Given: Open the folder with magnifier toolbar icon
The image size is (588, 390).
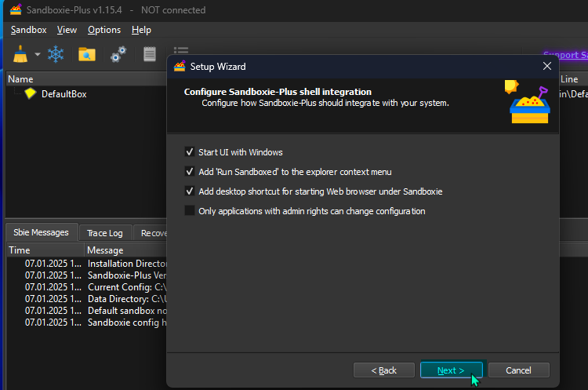Looking at the screenshot, I should click(86, 54).
